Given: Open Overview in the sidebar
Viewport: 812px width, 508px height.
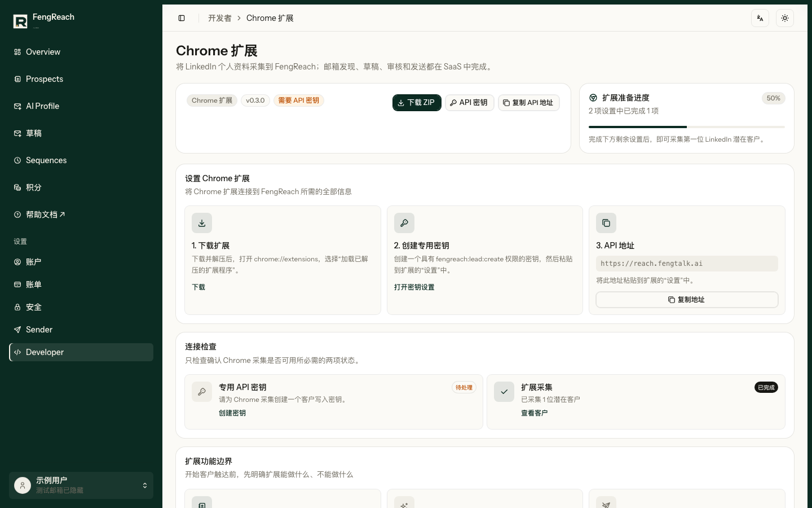Looking at the screenshot, I should (x=81, y=52).
